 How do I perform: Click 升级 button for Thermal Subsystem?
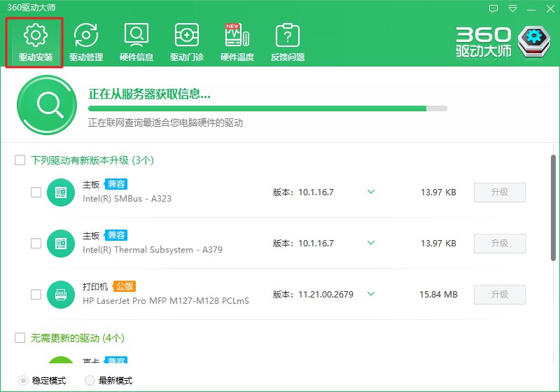[x=500, y=244]
